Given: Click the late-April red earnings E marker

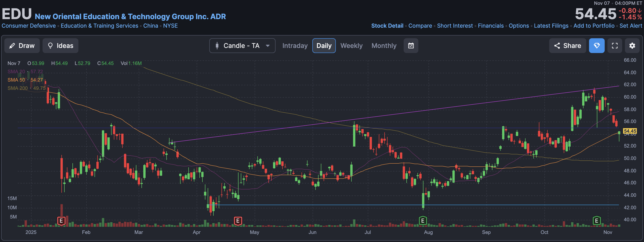Looking at the screenshot, I should pos(238,221).
